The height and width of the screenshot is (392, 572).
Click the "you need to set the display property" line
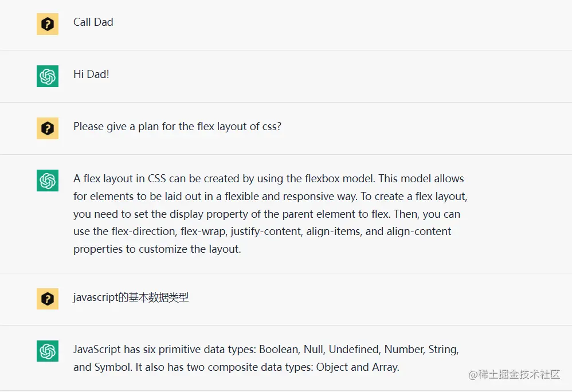267,214
